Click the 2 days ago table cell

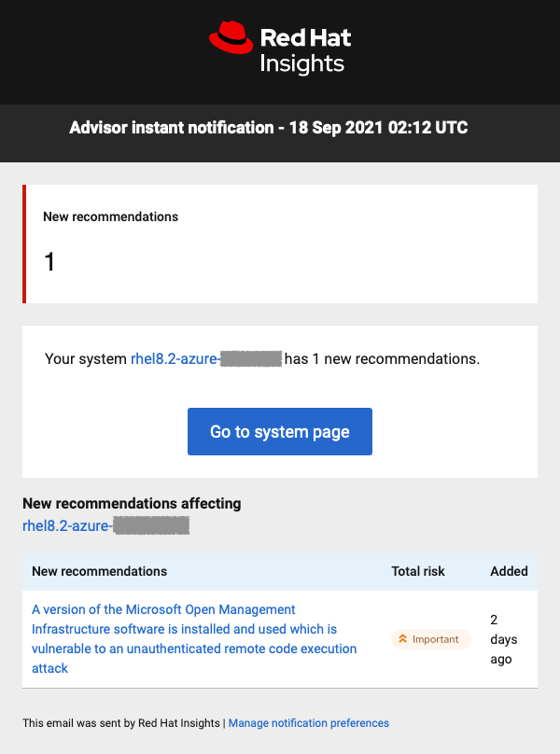(504, 639)
